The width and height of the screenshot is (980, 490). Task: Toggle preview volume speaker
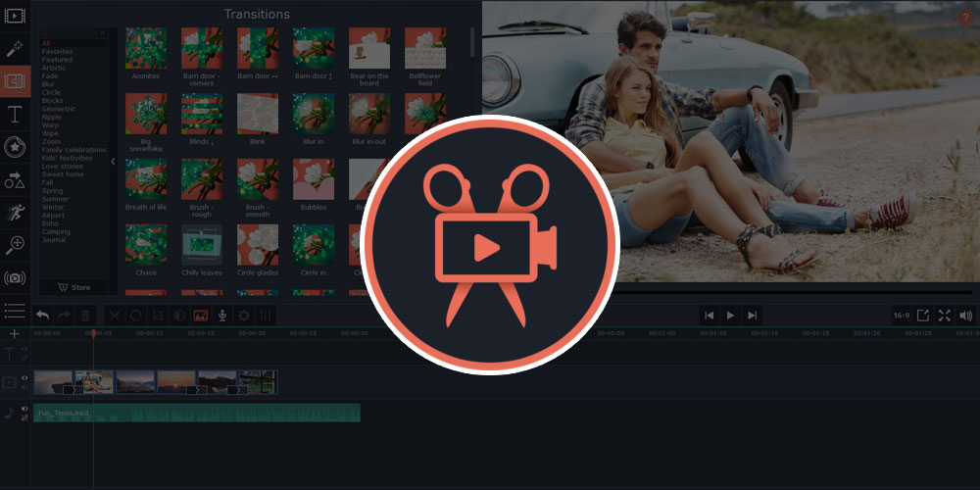[x=965, y=316]
